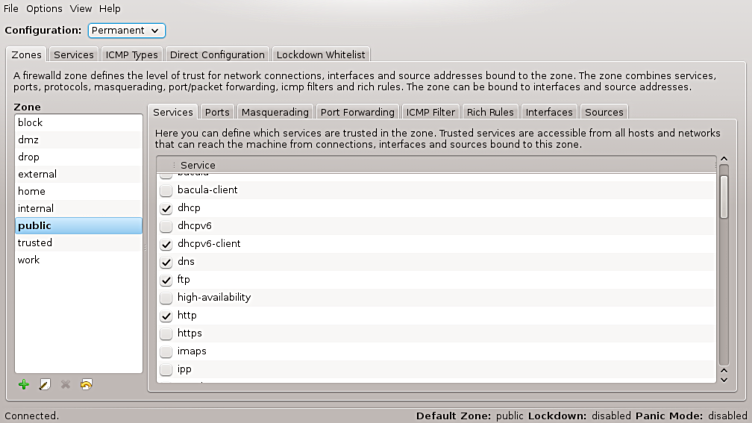752x423 pixels.
Task: Disable the ftp service checkbox
Action: coord(166,280)
